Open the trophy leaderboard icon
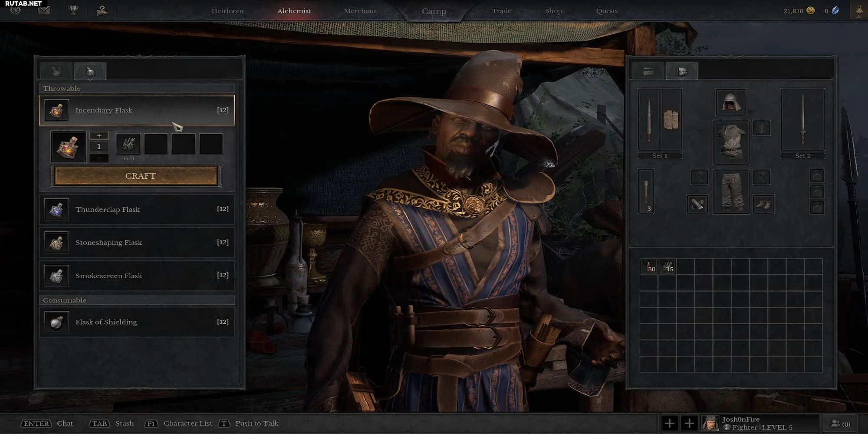The height and width of the screenshot is (434, 868). pos(73,10)
